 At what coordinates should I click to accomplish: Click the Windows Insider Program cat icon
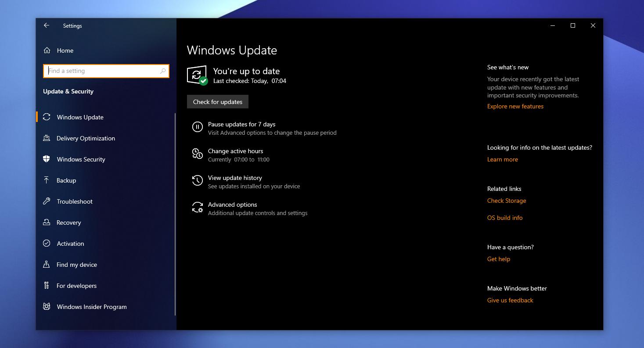(47, 306)
